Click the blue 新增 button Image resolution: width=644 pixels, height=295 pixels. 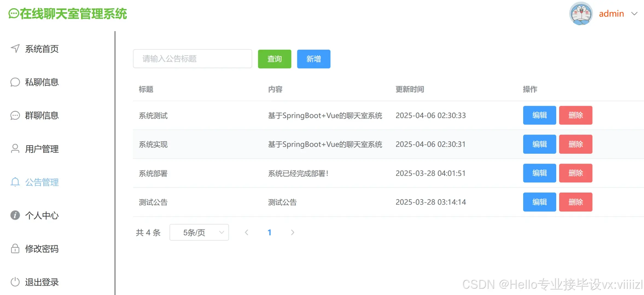click(x=313, y=59)
